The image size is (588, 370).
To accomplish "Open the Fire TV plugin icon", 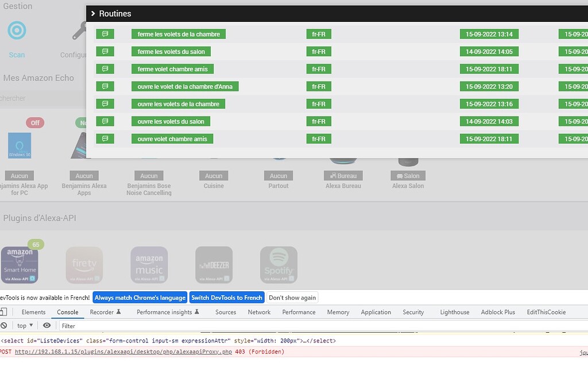I will pos(84,265).
